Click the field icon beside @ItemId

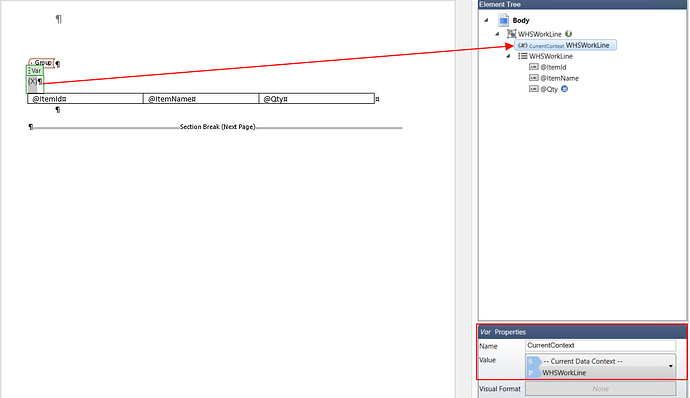533,67
